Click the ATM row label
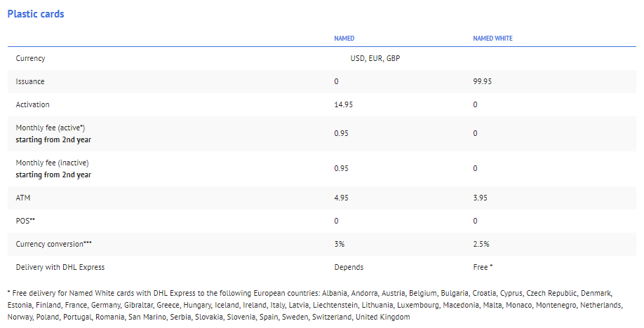This screenshot has width=644, height=328. [x=23, y=198]
